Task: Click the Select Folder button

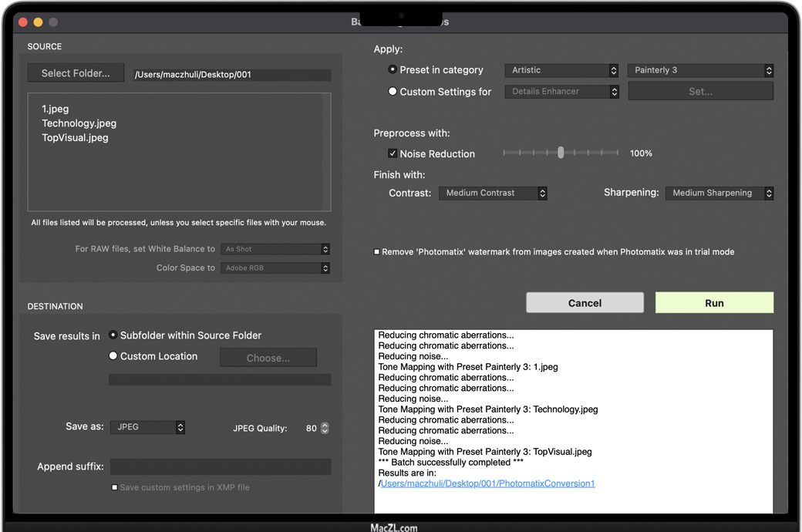Action: [76, 73]
